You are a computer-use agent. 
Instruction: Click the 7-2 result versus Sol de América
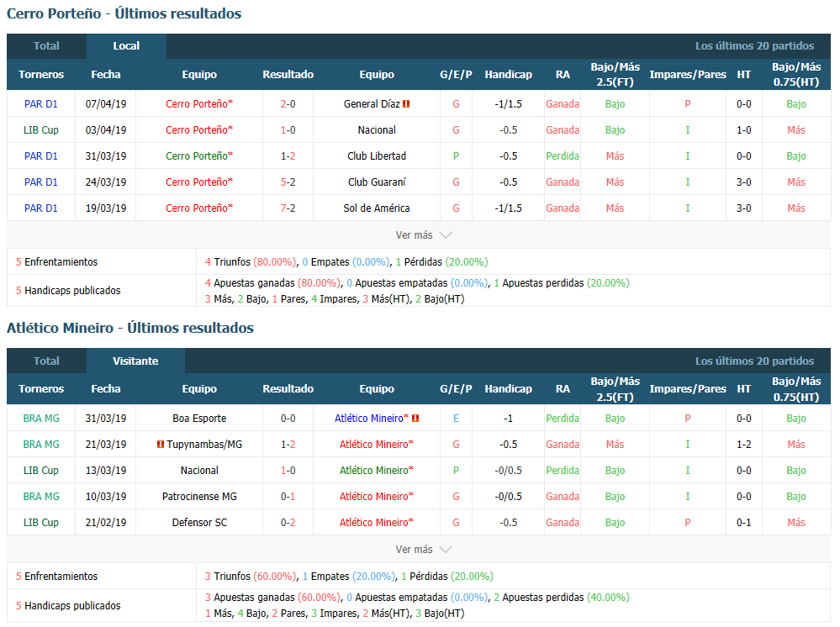[x=288, y=208]
